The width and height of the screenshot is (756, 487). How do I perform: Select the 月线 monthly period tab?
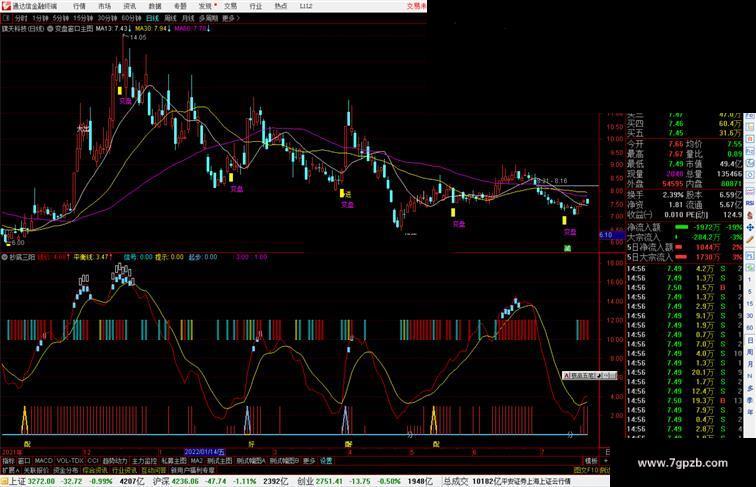click(x=188, y=18)
